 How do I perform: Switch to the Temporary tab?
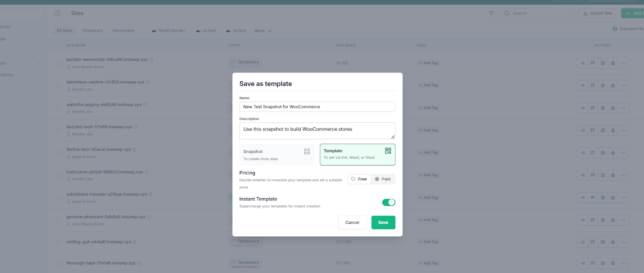[x=93, y=31]
